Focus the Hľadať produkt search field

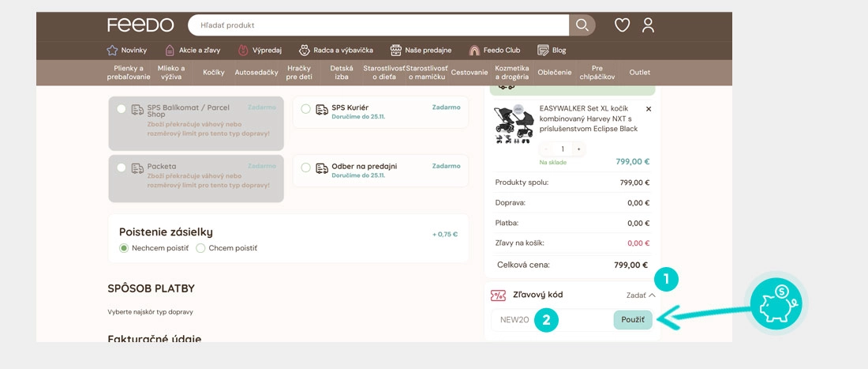click(379, 25)
